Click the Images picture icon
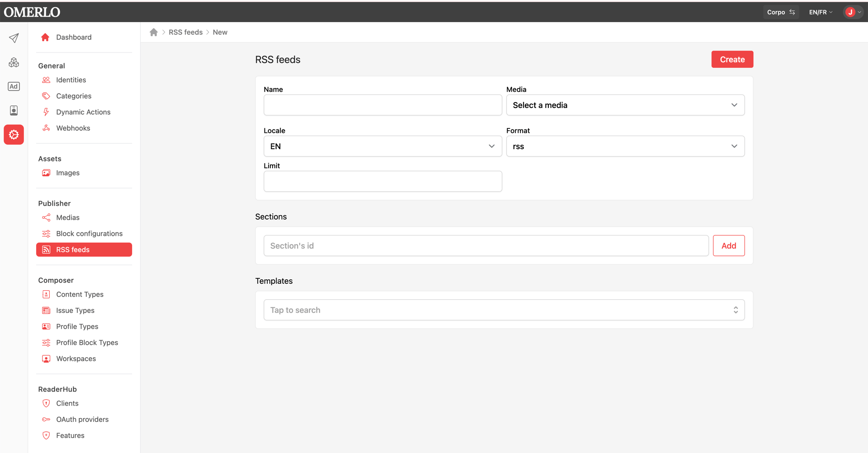868x453 pixels. coord(46,173)
